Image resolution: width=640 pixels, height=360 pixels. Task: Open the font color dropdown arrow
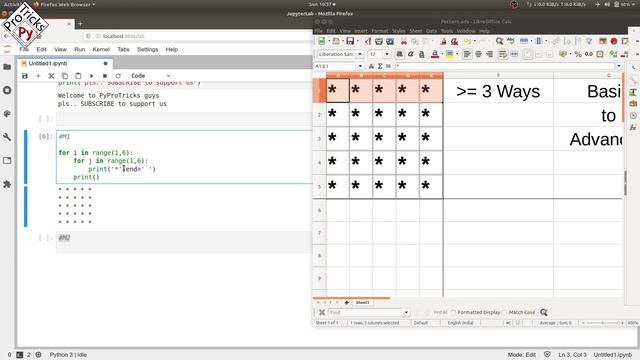pos(442,54)
